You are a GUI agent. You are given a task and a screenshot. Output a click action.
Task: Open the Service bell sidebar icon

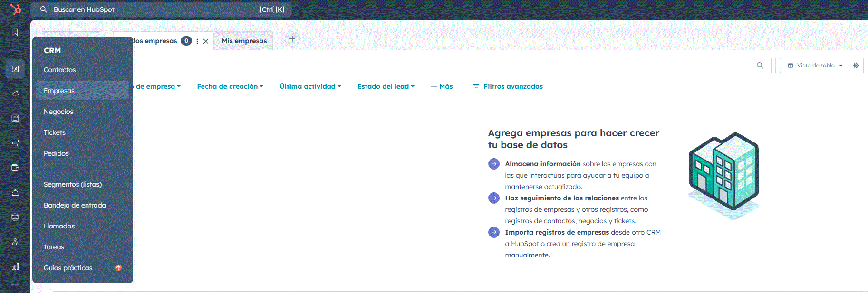15,192
